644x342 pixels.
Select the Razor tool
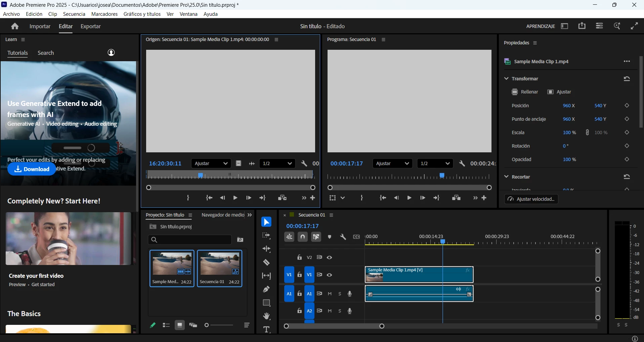pos(266,262)
